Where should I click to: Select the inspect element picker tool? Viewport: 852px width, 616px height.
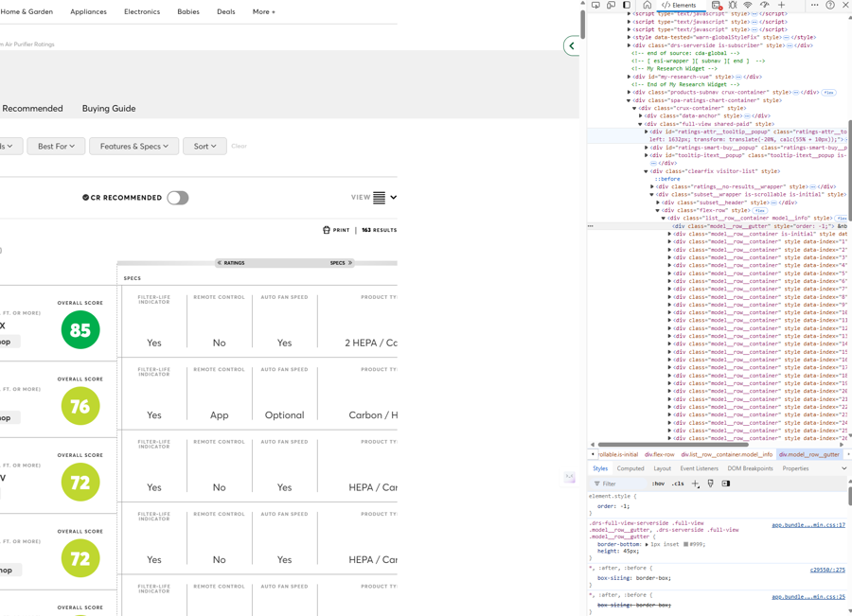[595, 5]
